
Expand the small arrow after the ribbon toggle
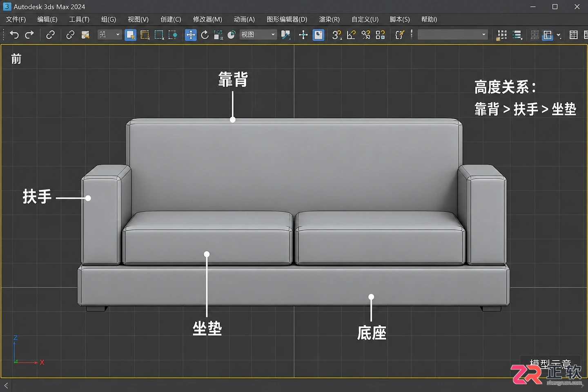[x=559, y=35]
